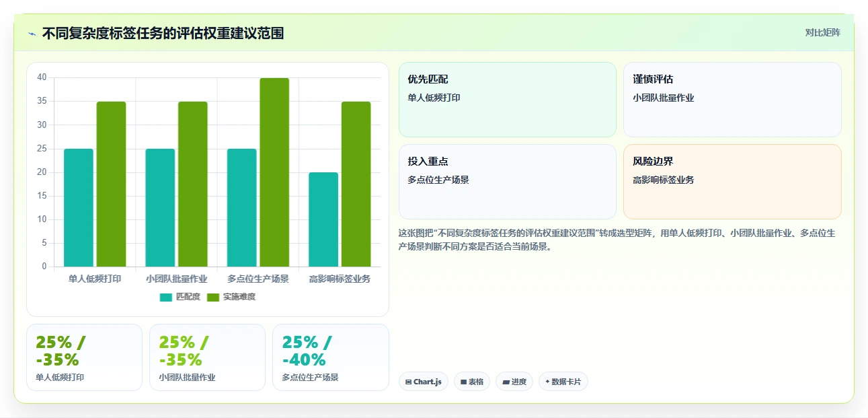The height and width of the screenshot is (418, 868).
Task: Click the 高影响标签业务 axis label under the chart
Action: tap(340, 279)
